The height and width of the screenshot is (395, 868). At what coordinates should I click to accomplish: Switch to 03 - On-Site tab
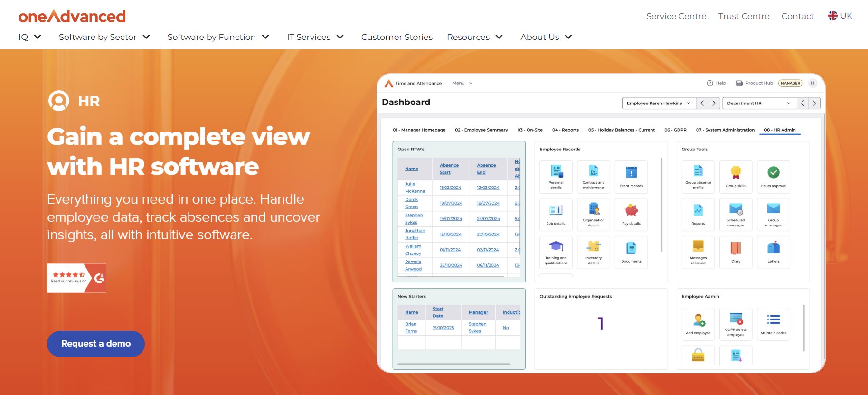click(x=530, y=130)
